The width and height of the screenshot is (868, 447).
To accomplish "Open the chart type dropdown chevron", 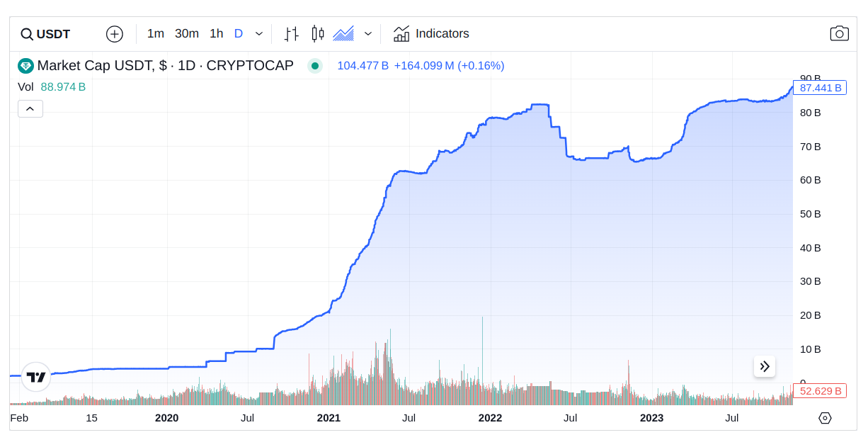I will [367, 33].
